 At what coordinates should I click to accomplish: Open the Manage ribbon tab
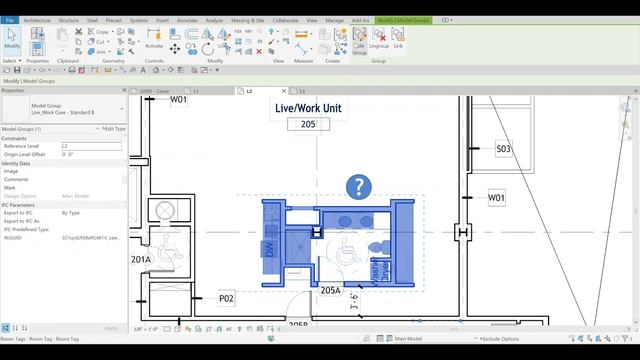click(334, 20)
